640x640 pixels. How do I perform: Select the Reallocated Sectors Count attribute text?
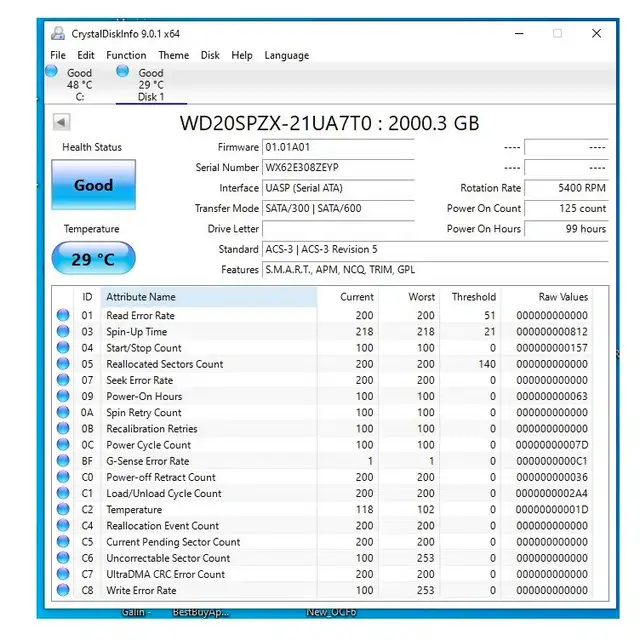[164, 364]
